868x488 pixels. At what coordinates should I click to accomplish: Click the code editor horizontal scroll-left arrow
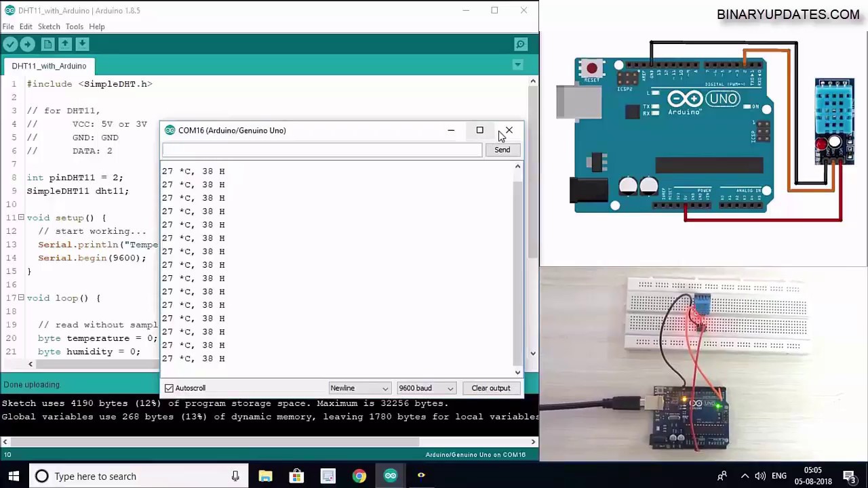tap(30, 365)
